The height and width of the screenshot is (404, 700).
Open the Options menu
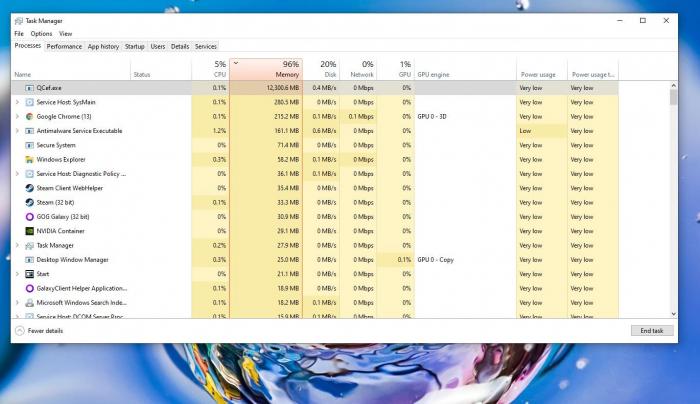[x=41, y=33]
